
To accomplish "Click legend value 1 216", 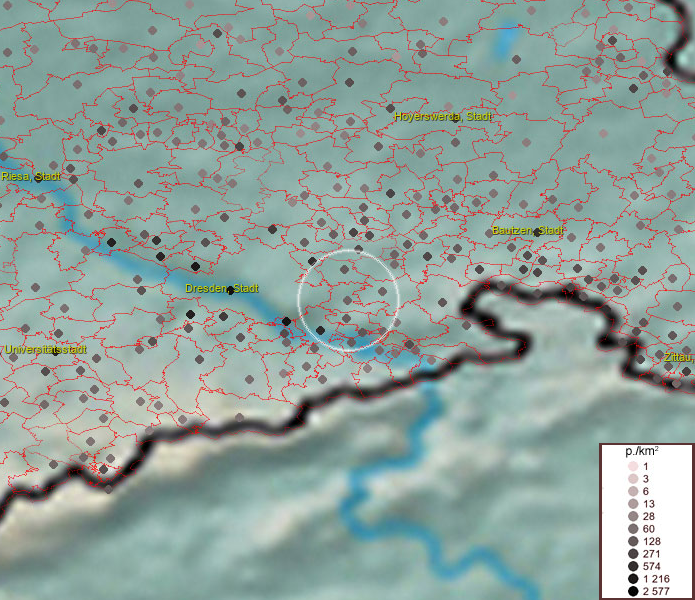I will click(656, 578).
